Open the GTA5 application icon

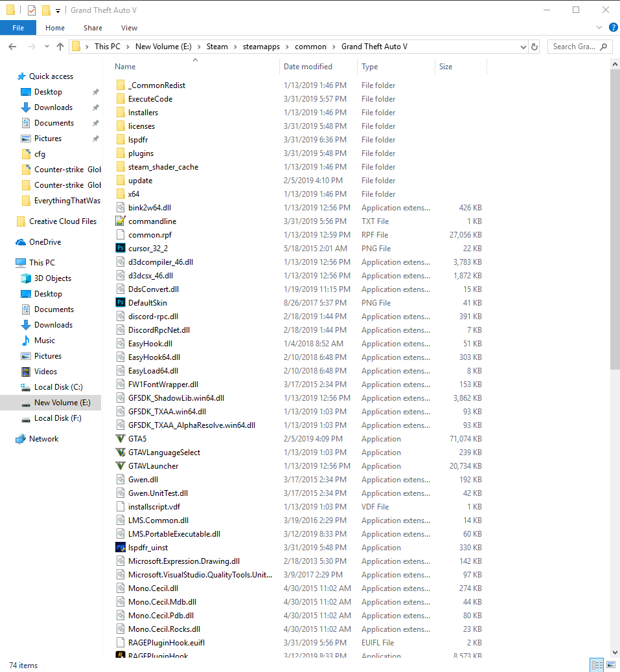click(121, 439)
